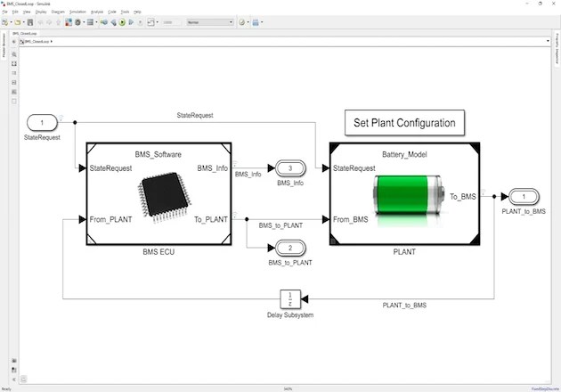Select the BMS_to_PLANT outport block

[x=290, y=248]
